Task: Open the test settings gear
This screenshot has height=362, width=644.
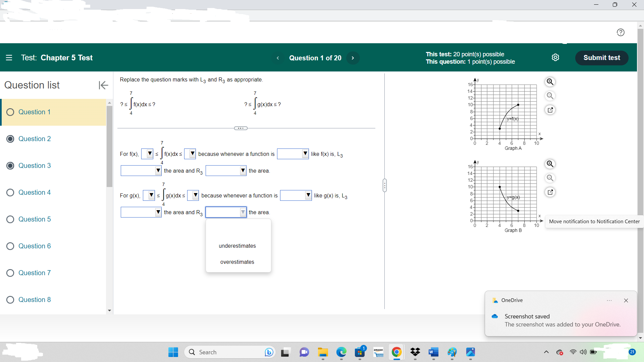Action: tap(555, 58)
